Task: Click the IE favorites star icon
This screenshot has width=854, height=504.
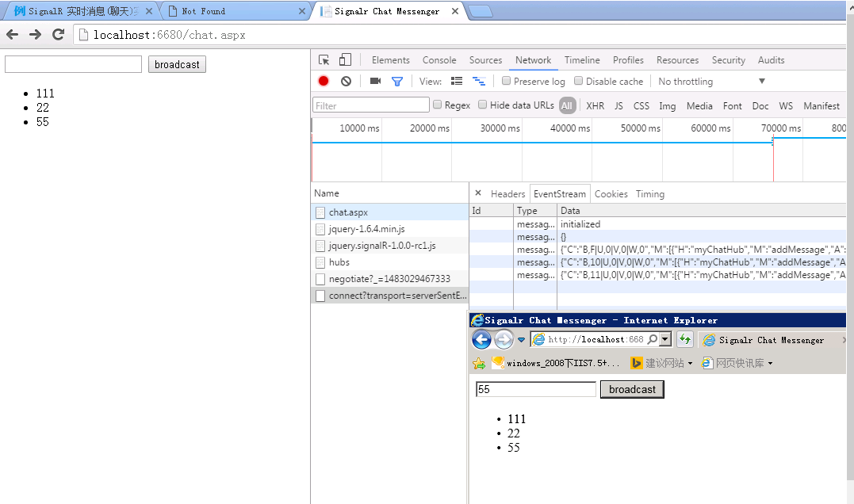Action: 479,364
